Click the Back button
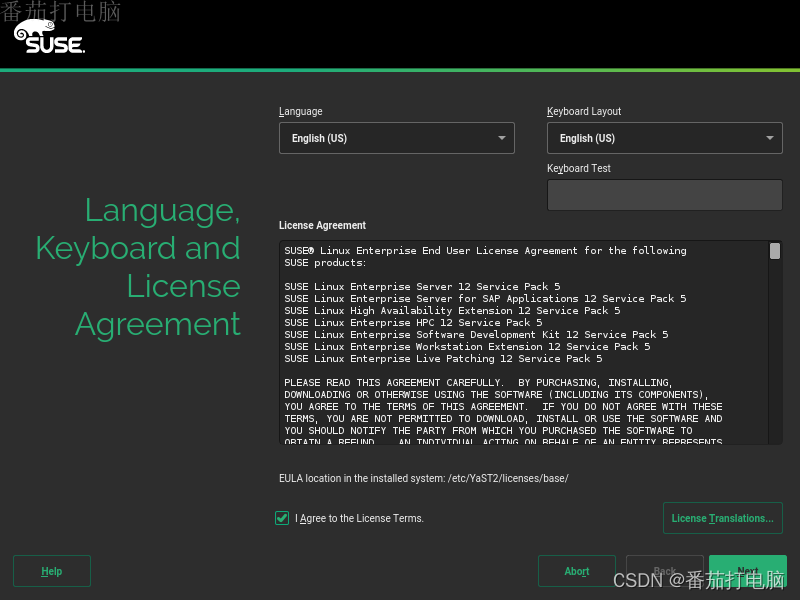 pyautogui.click(x=664, y=571)
